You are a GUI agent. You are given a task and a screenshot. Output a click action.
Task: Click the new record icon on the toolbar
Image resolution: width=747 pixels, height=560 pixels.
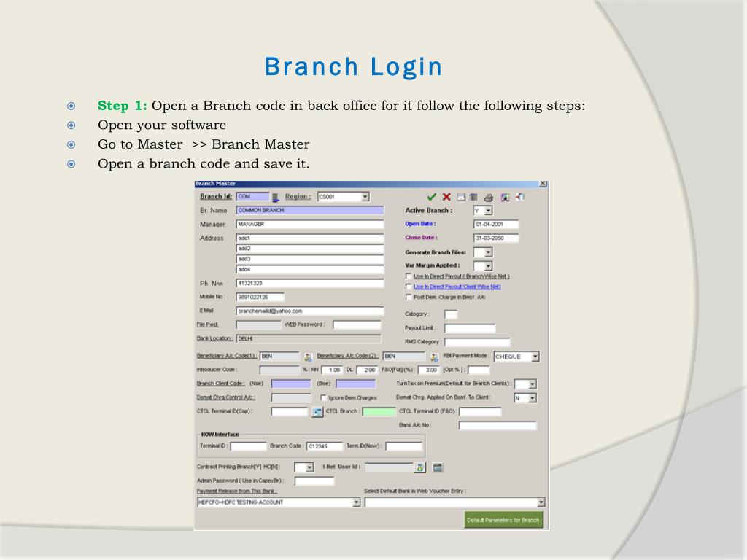(x=461, y=197)
